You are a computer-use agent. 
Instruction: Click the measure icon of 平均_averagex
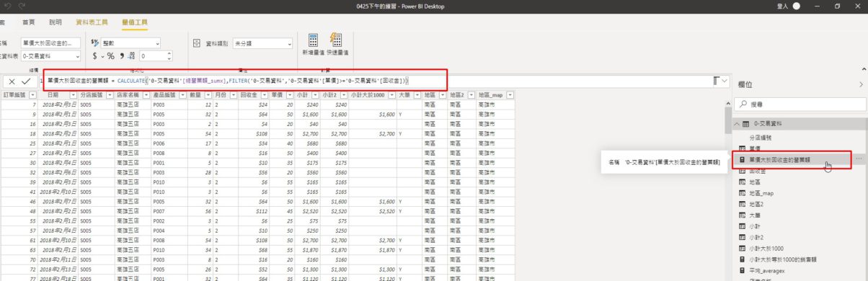(743, 269)
